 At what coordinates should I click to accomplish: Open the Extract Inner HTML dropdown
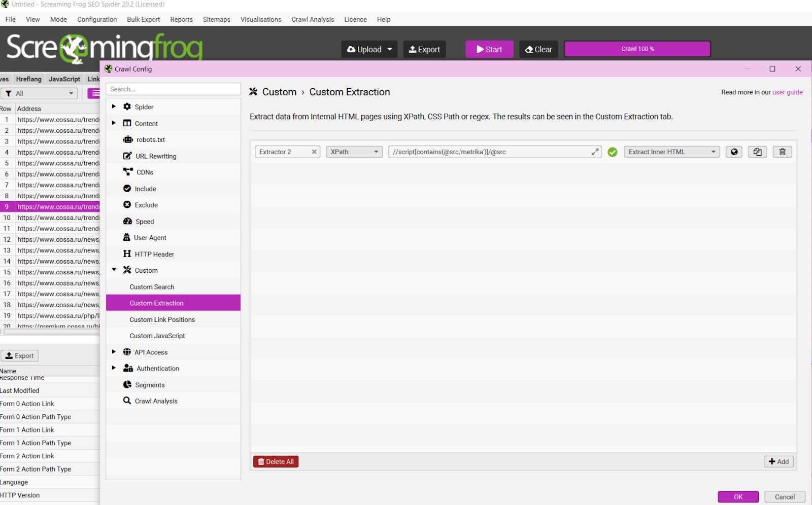click(671, 152)
